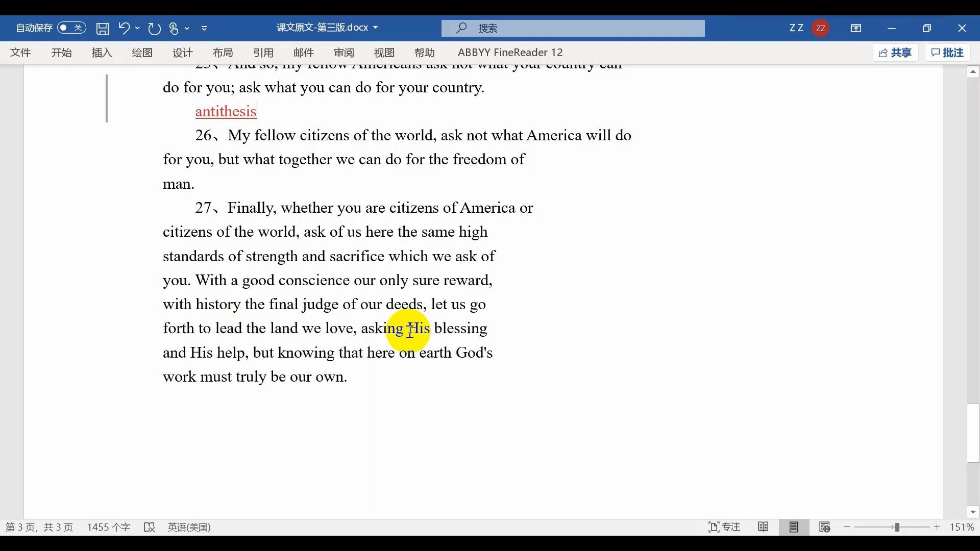Switch to the 邮件 tab
980x551 pixels.
(304, 53)
